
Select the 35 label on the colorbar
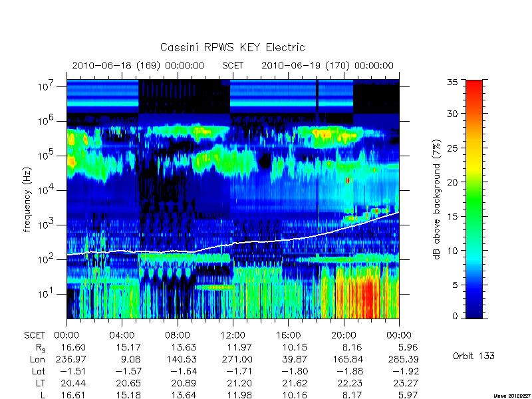[x=452, y=82]
